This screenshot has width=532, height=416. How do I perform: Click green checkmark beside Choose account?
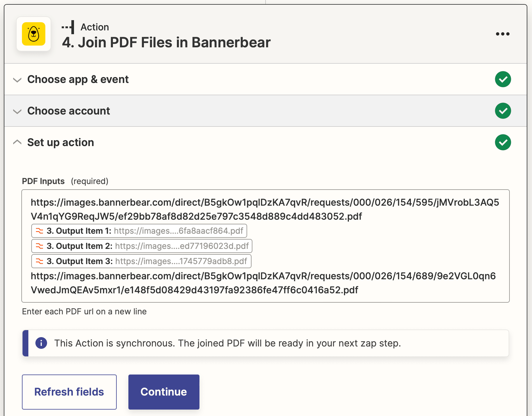(503, 111)
